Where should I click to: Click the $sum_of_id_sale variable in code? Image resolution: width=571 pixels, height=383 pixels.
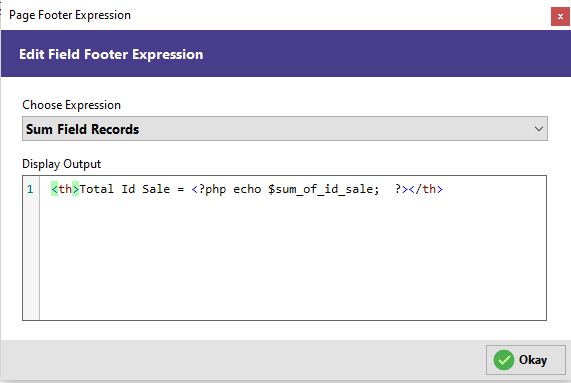pos(323,189)
